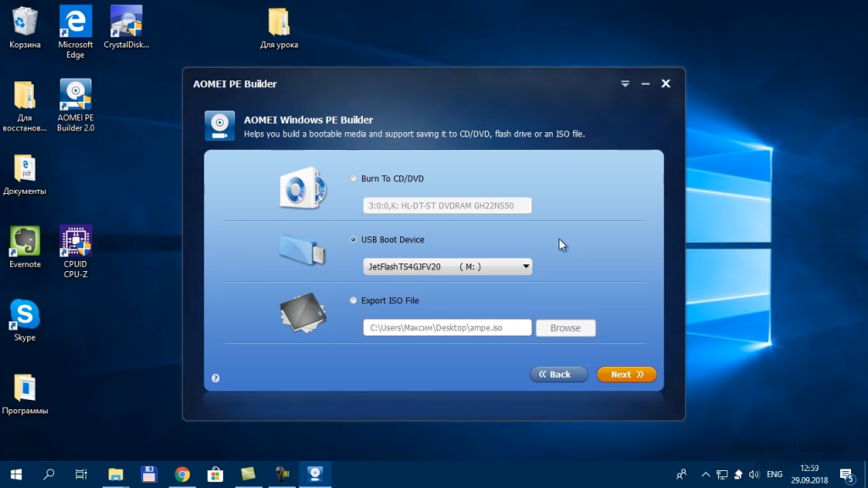Click the ISO file stack icon
868x488 pixels.
coord(303,313)
